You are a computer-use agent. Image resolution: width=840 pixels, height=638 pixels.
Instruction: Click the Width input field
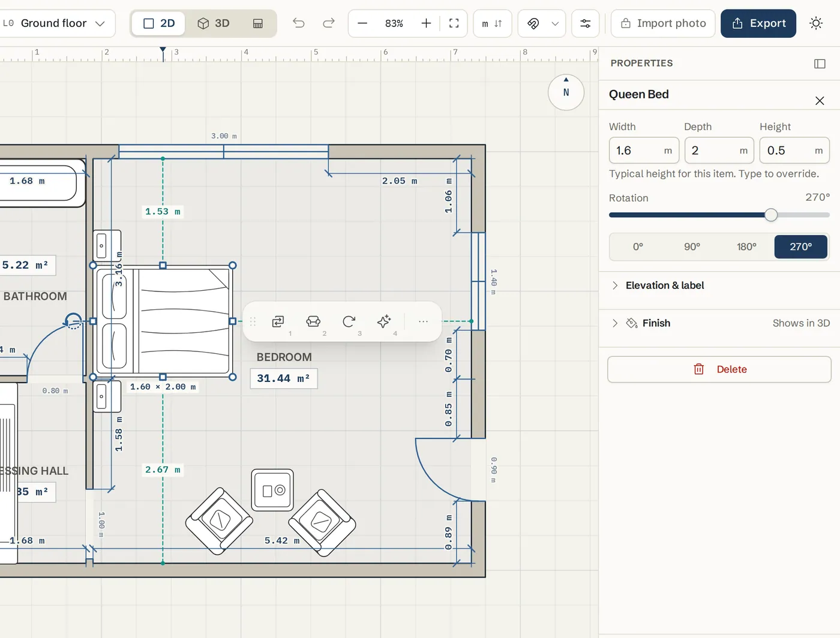coord(644,151)
